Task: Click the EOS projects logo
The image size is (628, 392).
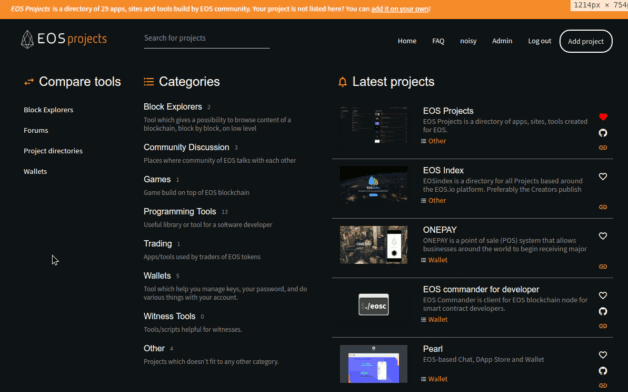Action: click(64, 39)
